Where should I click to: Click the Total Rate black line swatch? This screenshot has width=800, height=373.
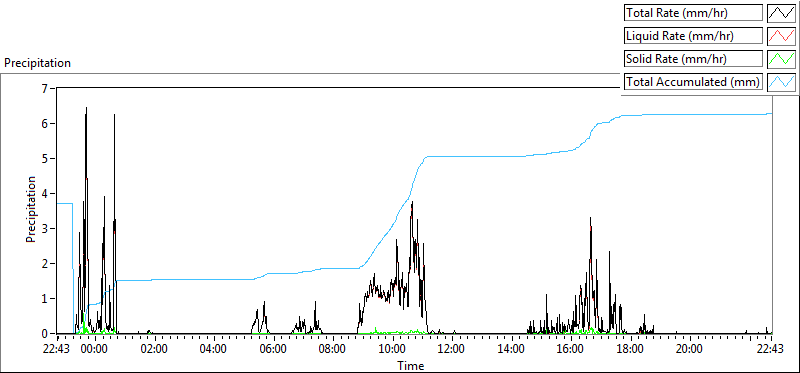tap(781, 13)
